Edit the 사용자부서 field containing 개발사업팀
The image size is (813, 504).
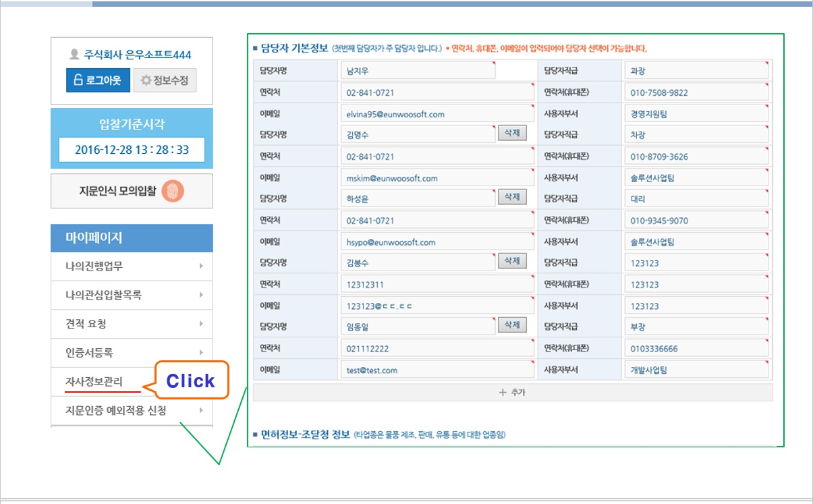697,370
